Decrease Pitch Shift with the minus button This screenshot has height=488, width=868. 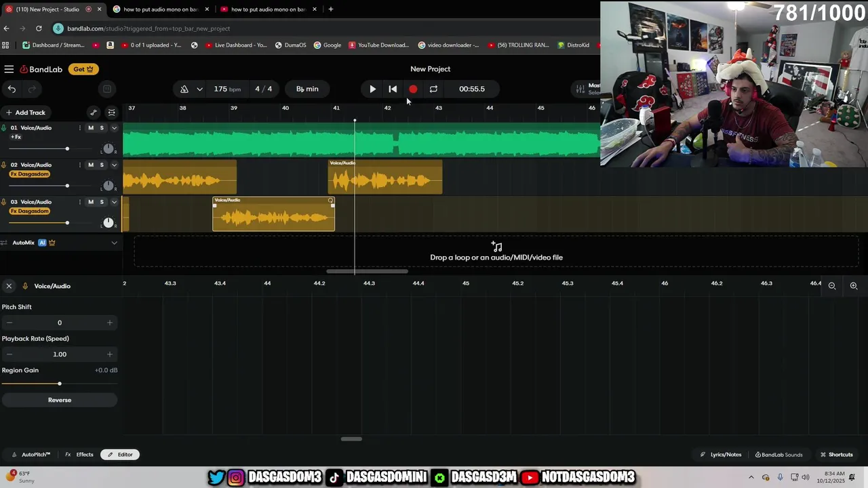coord(9,323)
